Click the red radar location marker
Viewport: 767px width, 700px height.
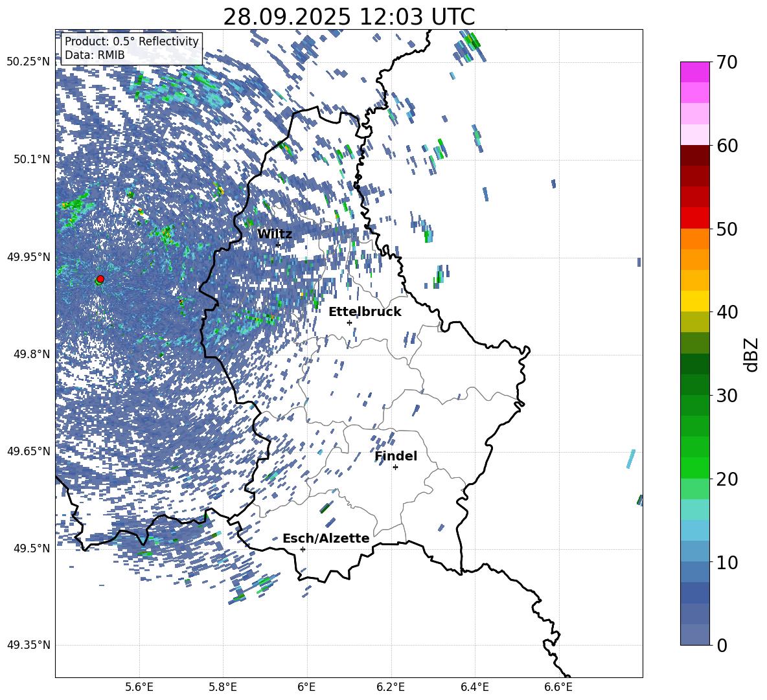100,279
